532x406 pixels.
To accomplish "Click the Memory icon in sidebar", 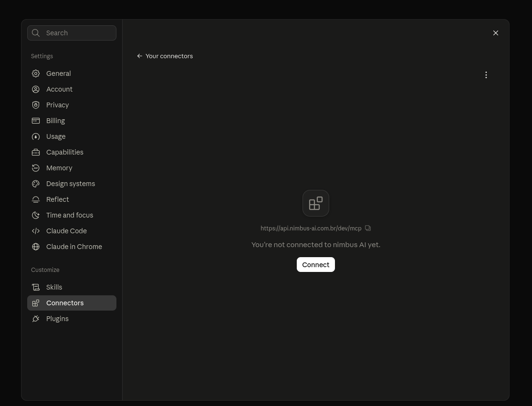I will (x=36, y=168).
